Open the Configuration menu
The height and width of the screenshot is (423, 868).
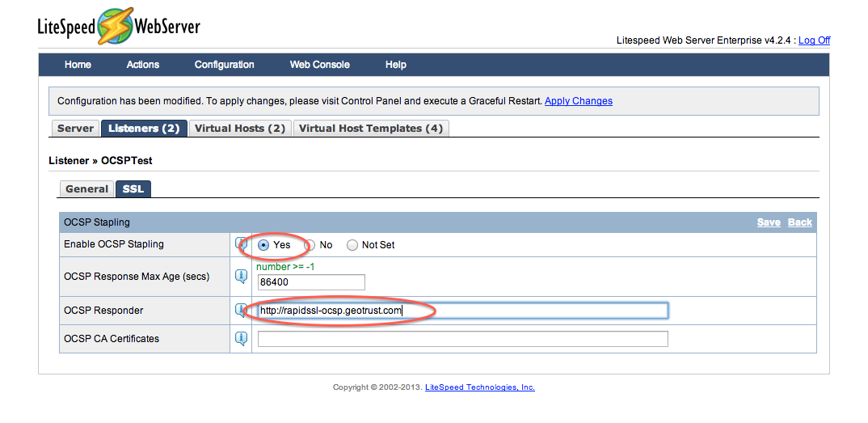(224, 65)
